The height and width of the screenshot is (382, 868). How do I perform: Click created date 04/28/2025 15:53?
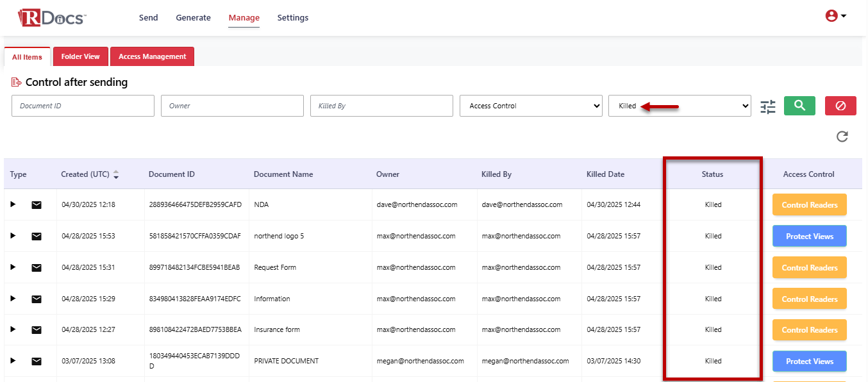point(88,237)
